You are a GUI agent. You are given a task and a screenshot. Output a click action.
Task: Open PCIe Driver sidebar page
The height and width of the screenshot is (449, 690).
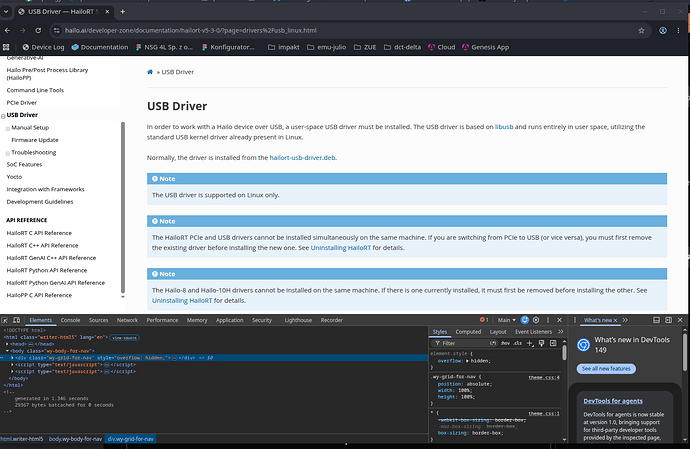coord(22,103)
